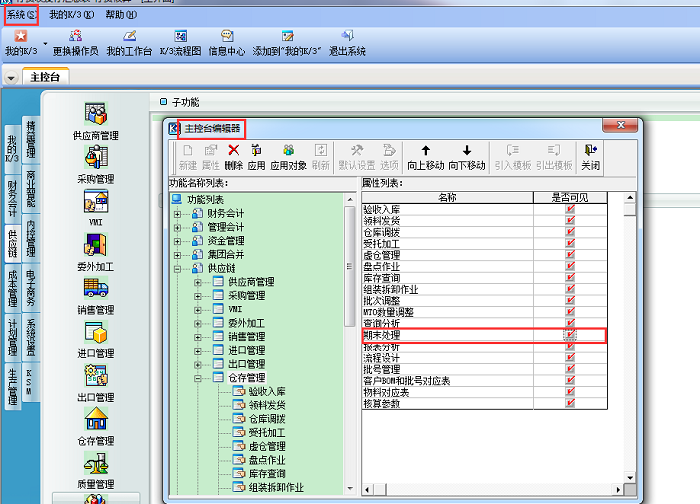Image resolution: width=700 pixels, height=504 pixels.
Task: Click the 向上移动 arrow button
Action: pyautogui.click(x=425, y=156)
